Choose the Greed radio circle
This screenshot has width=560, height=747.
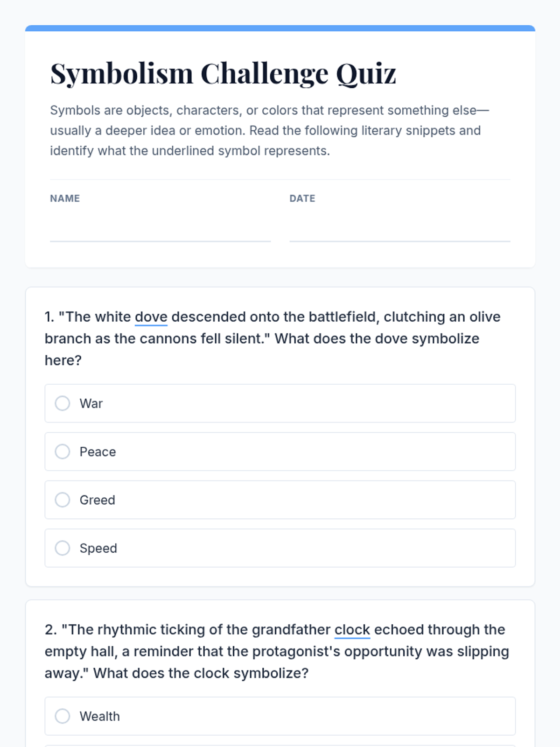[63, 500]
